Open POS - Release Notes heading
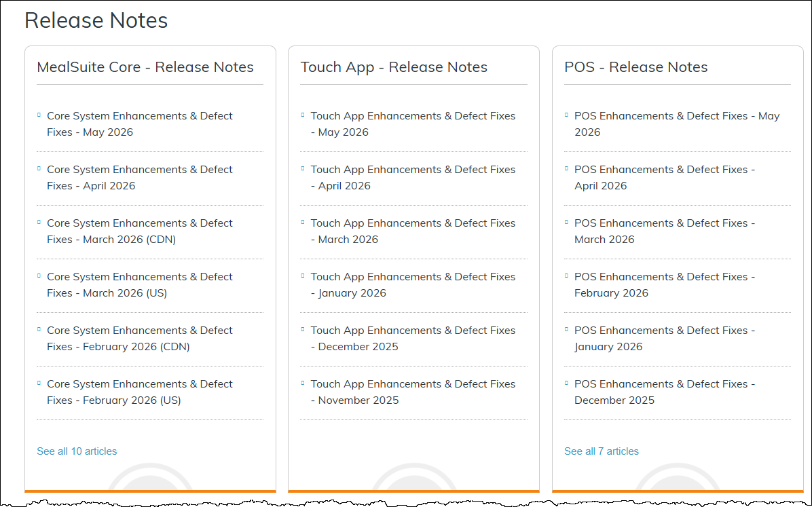This screenshot has width=812, height=507. coord(636,67)
